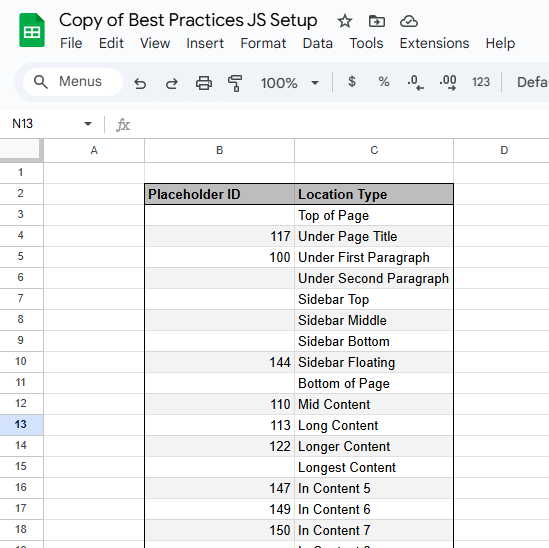This screenshot has width=549, height=548.
Task: Select row 1 header
Action: pyautogui.click(x=21, y=173)
